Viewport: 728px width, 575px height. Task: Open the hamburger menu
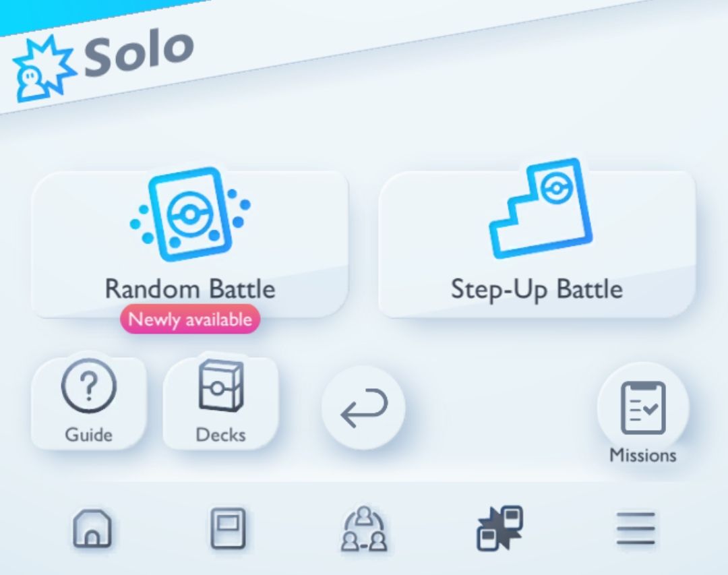(636, 528)
